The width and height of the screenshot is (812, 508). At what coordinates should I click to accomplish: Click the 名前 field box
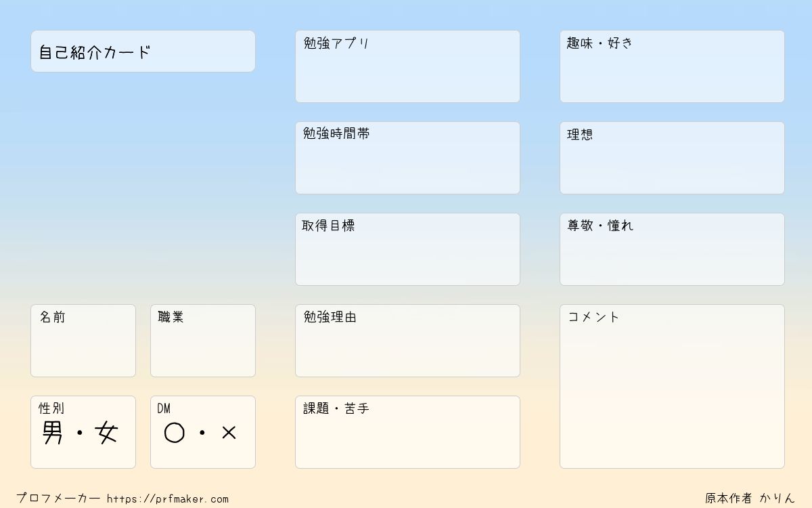point(83,341)
